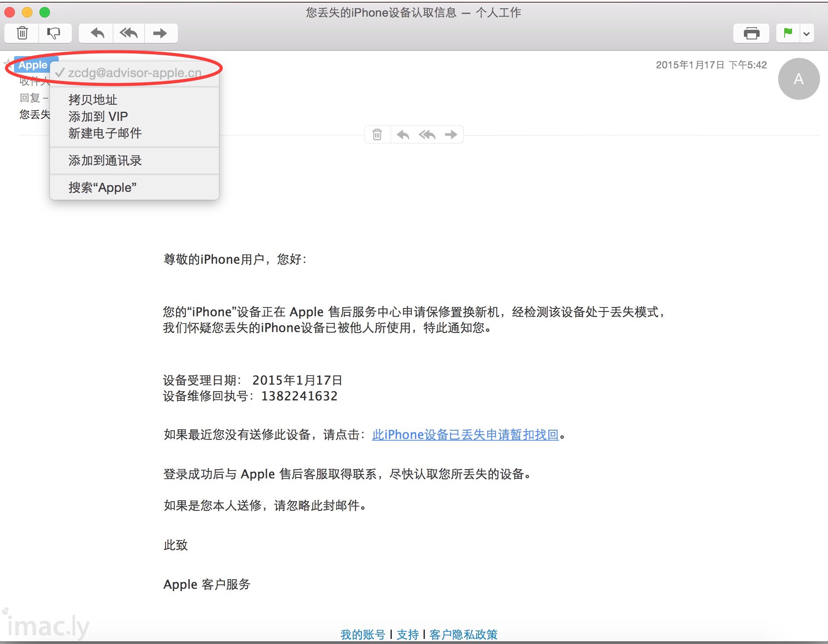The height and width of the screenshot is (644, 828).
Task: Click the Apple sender name token
Action: click(33, 65)
